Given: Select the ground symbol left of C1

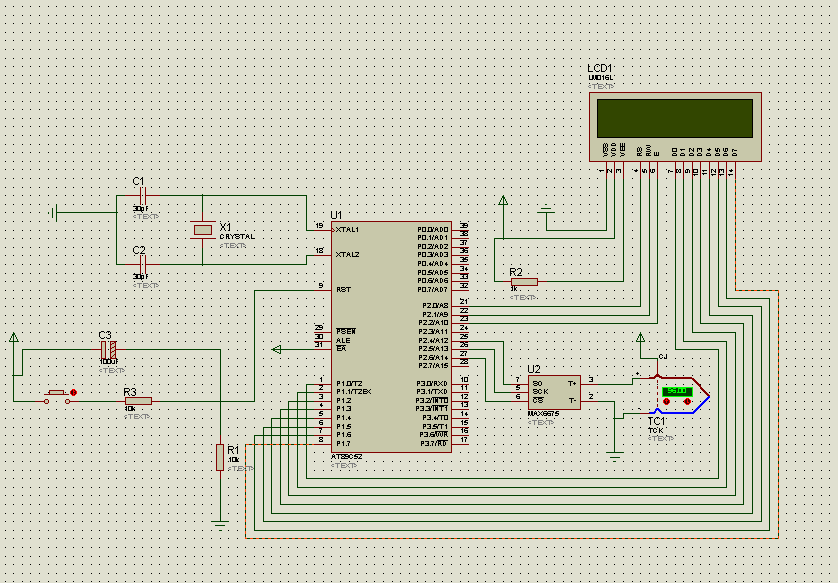Looking at the screenshot, I should 54,213.
